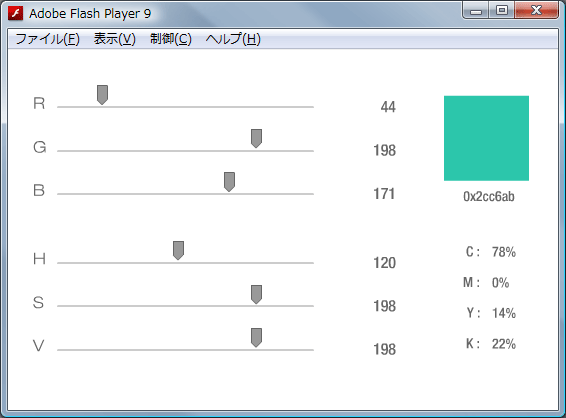Click the blue B slider handle
The height and width of the screenshot is (418, 566).
[x=229, y=182]
